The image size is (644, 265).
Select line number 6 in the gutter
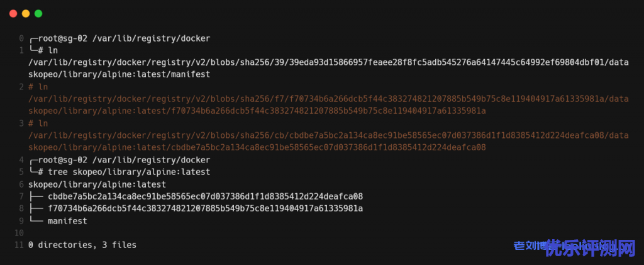(x=21, y=184)
